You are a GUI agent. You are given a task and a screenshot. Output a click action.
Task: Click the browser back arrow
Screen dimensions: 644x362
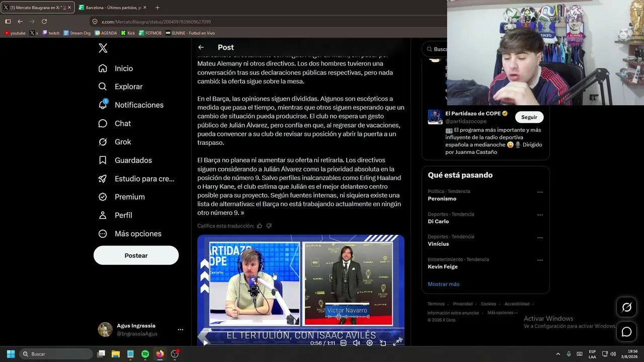pyautogui.click(x=20, y=22)
